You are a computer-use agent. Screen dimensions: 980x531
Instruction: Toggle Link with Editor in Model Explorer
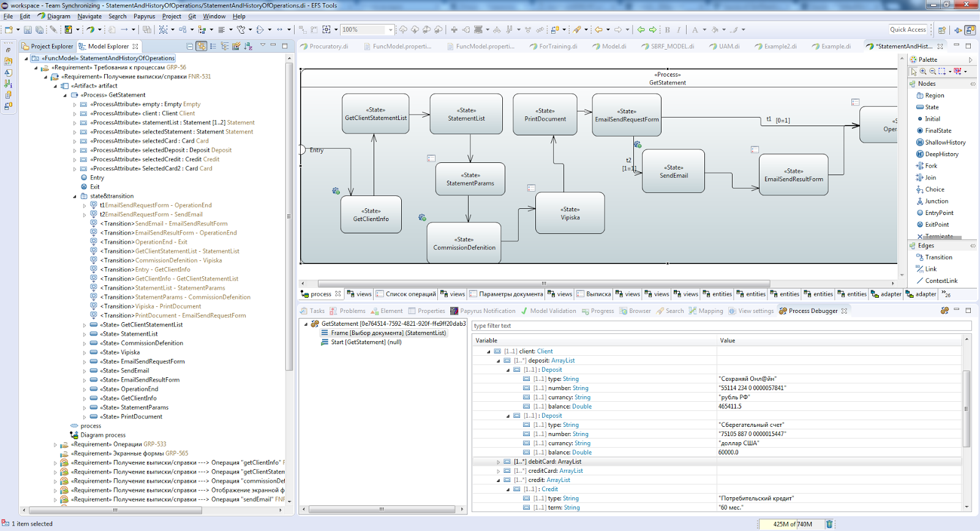pyautogui.click(x=202, y=46)
